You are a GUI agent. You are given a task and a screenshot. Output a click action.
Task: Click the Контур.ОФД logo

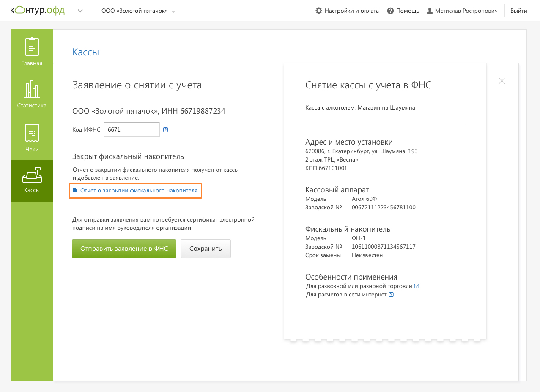[x=37, y=11]
